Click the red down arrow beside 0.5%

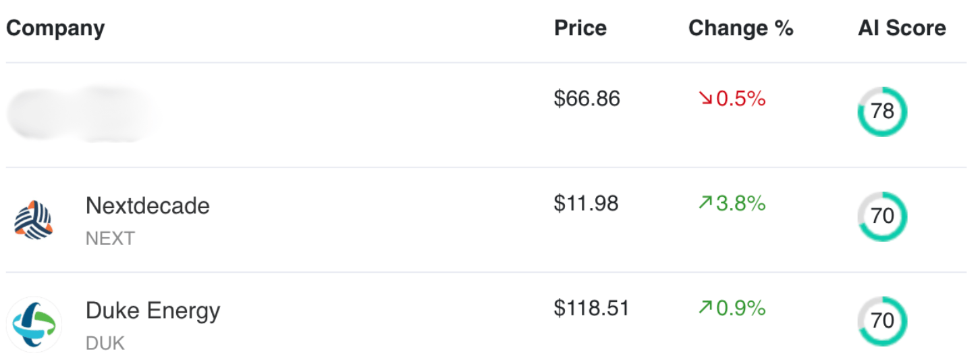pos(705,99)
